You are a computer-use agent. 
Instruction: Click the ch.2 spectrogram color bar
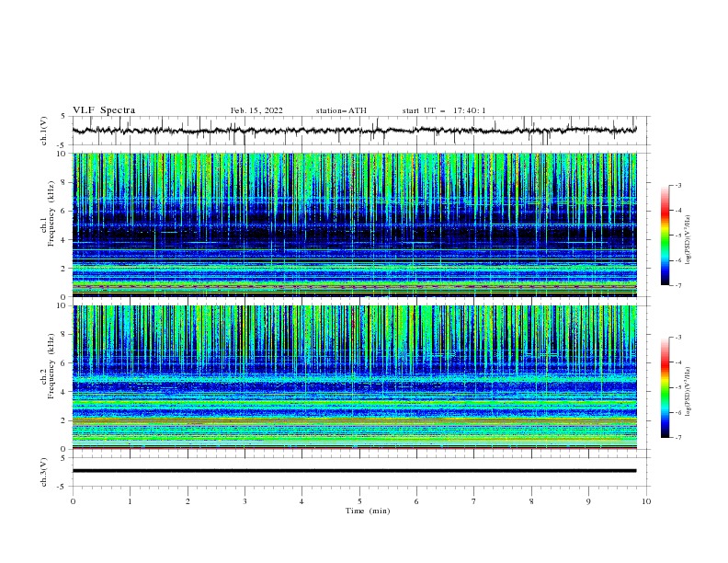tap(665, 387)
